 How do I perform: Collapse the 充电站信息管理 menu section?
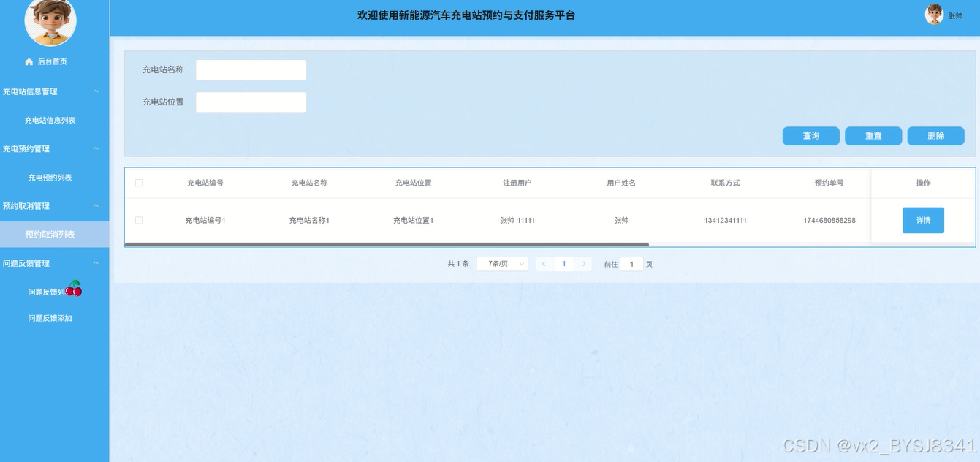click(96, 91)
